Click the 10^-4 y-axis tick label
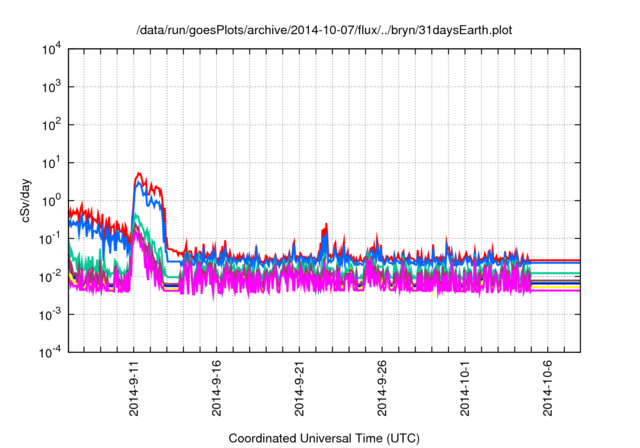The image size is (640, 448). (x=49, y=352)
